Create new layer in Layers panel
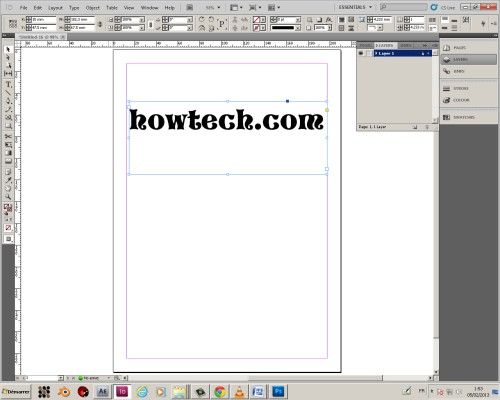Image resolution: width=500 pixels, height=400 pixels. [415, 127]
